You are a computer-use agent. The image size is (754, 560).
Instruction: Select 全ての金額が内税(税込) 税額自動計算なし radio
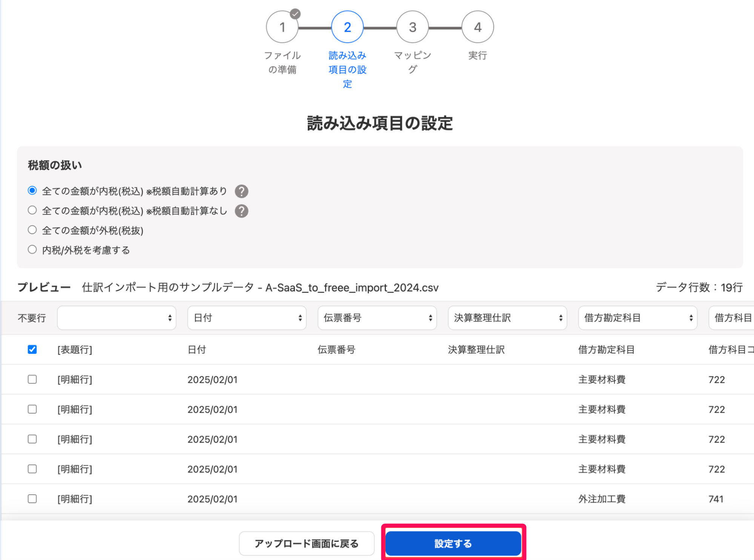pyautogui.click(x=32, y=210)
